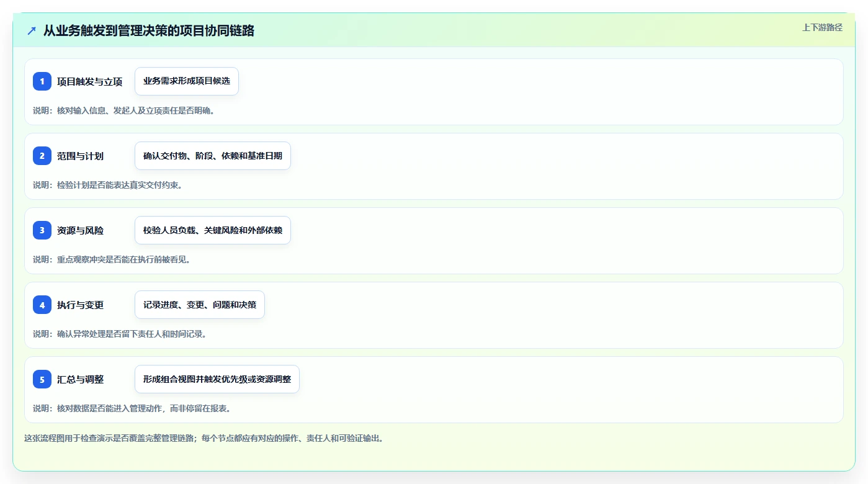Click the footer text starting 这张流程图用于检查演示
Screen dimensions: 868x484
pos(204,438)
